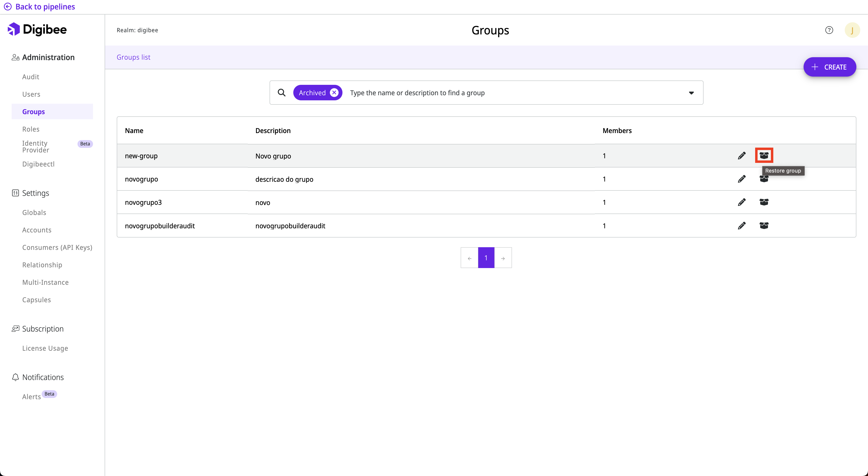Edit new-group with the pencil icon

pyautogui.click(x=741, y=155)
